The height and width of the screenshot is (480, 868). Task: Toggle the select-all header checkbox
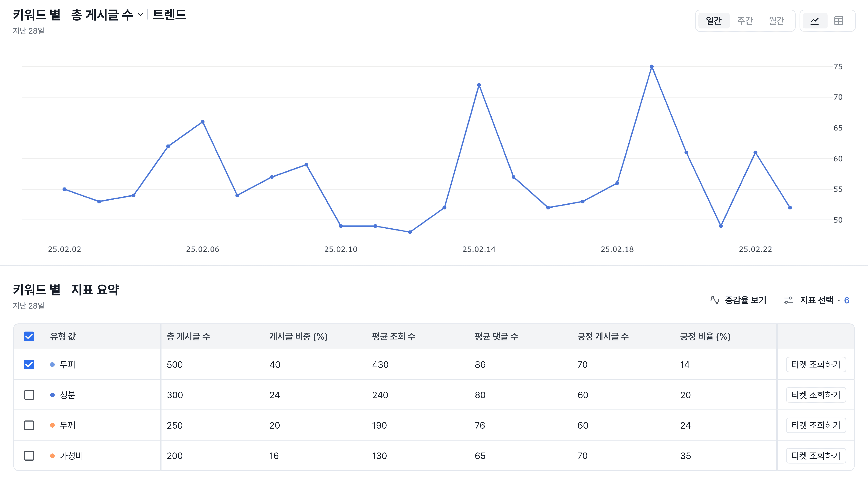[29, 336]
